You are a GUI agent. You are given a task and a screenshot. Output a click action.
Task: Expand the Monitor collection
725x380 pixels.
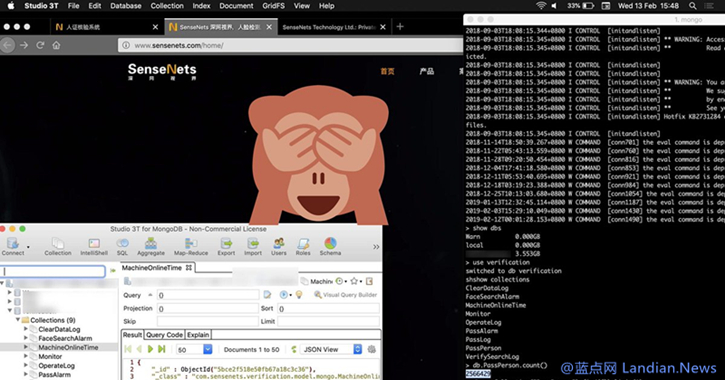[25, 356]
